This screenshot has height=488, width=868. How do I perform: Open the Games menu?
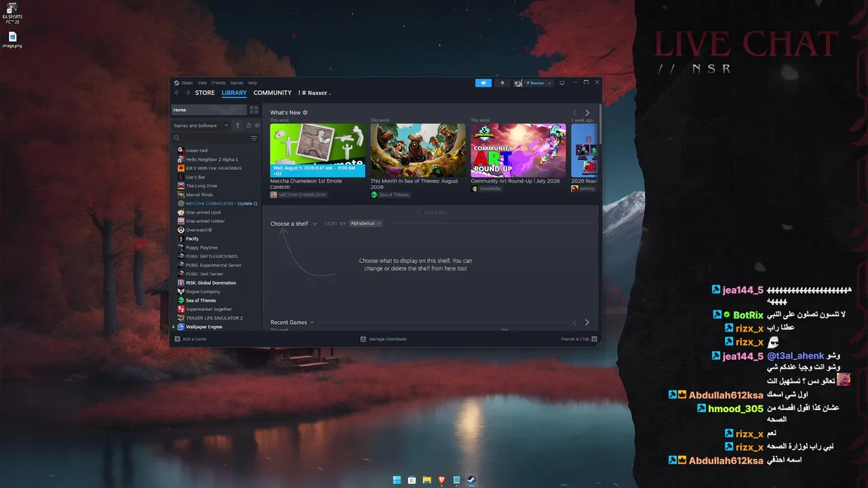237,83
